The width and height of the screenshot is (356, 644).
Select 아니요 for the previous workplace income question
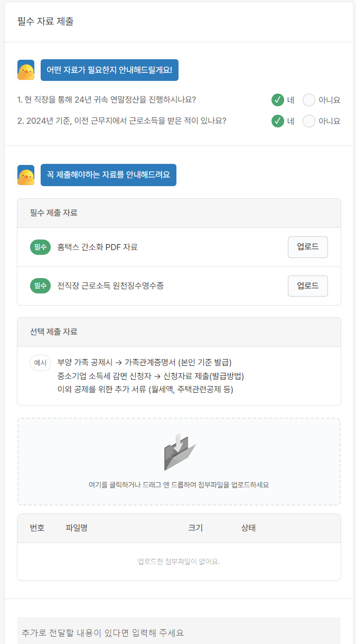pyautogui.click(x=308, y=121)
